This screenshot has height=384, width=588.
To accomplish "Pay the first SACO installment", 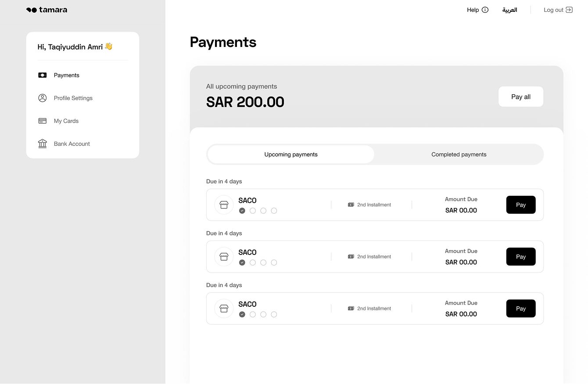I will coord(521,205).
